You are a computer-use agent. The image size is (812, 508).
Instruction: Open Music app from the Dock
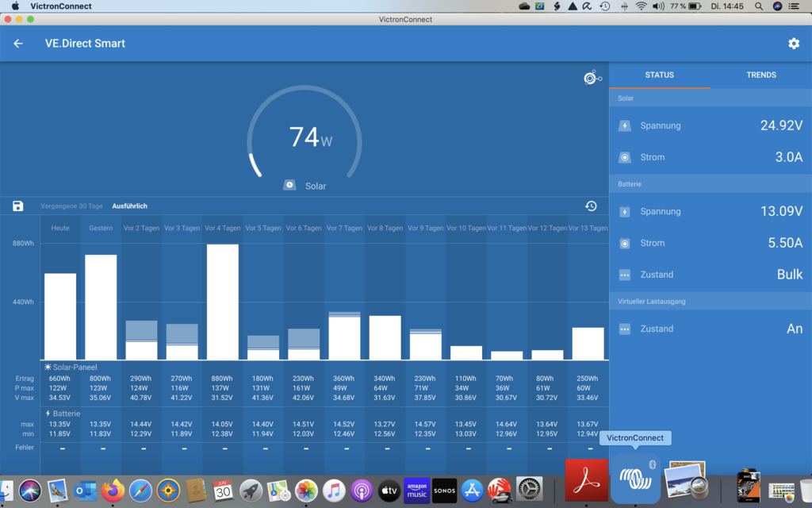pyautogui.click(x=334, y=491)
